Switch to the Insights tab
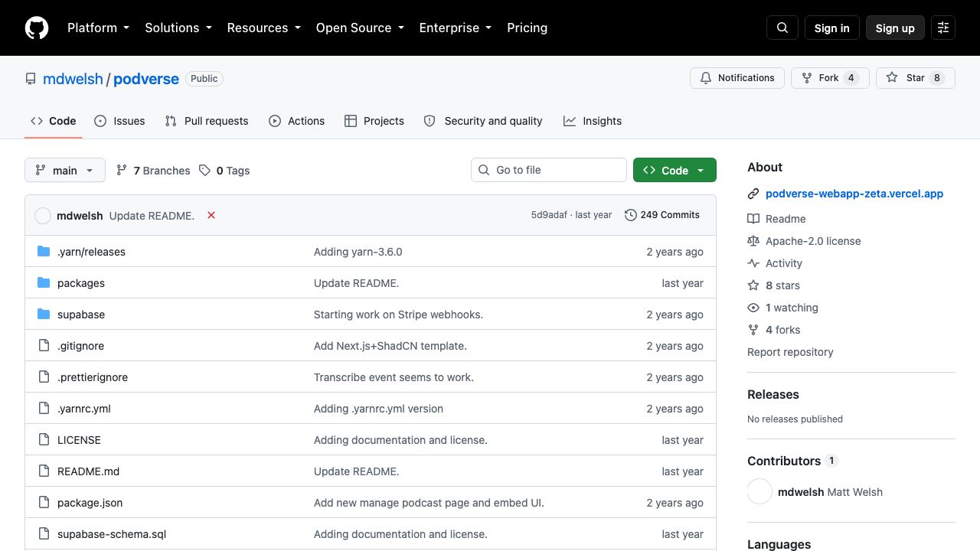This screenshot has height=551, width=980. click(x=593, y=121)
